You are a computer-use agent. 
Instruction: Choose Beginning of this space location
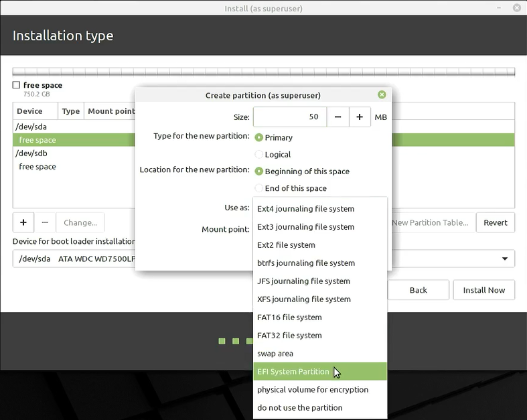(x=259, y=171)
